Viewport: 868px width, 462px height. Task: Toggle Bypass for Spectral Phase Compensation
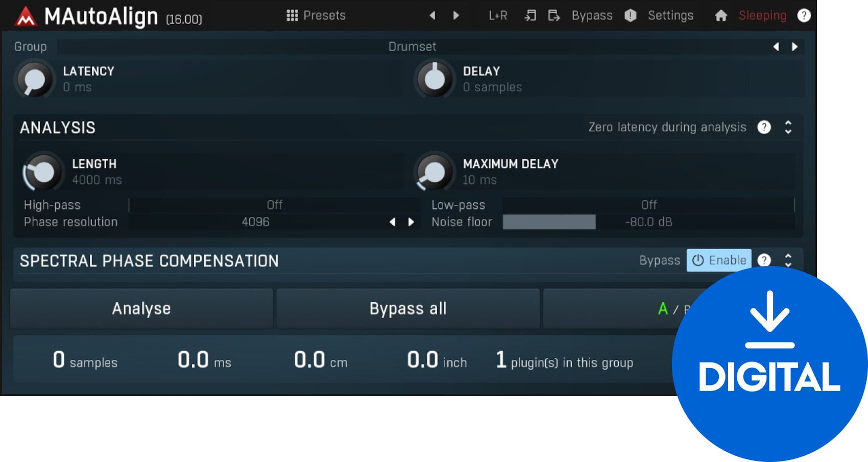pyautogui.click(x=660, y=260)
